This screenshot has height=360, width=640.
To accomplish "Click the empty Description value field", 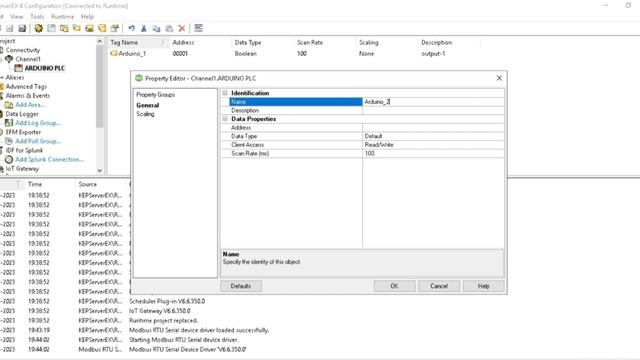I will click(433, 111).
